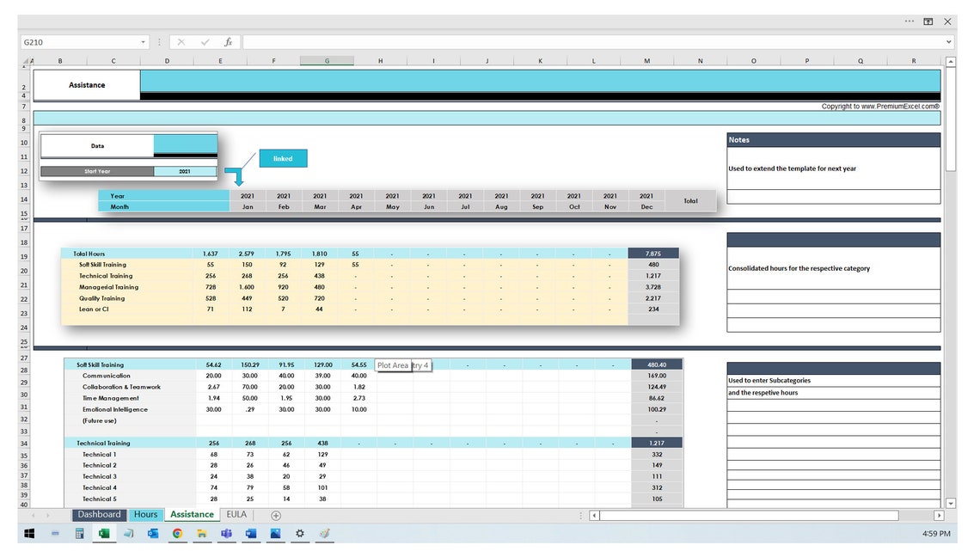Switch to the Dashboard sheet tab
This screenshot has width=980, height=551.
click(x=99, y=514)
